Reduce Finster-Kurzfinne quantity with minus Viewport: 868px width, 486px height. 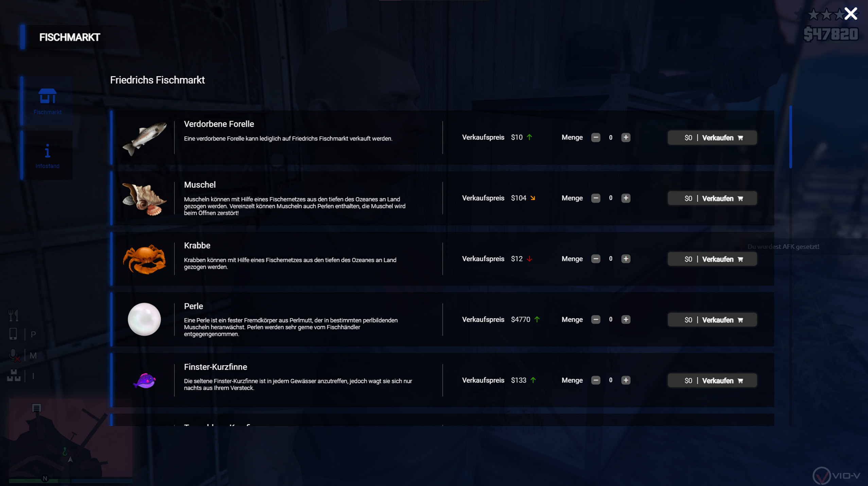[x=595, y=380]
